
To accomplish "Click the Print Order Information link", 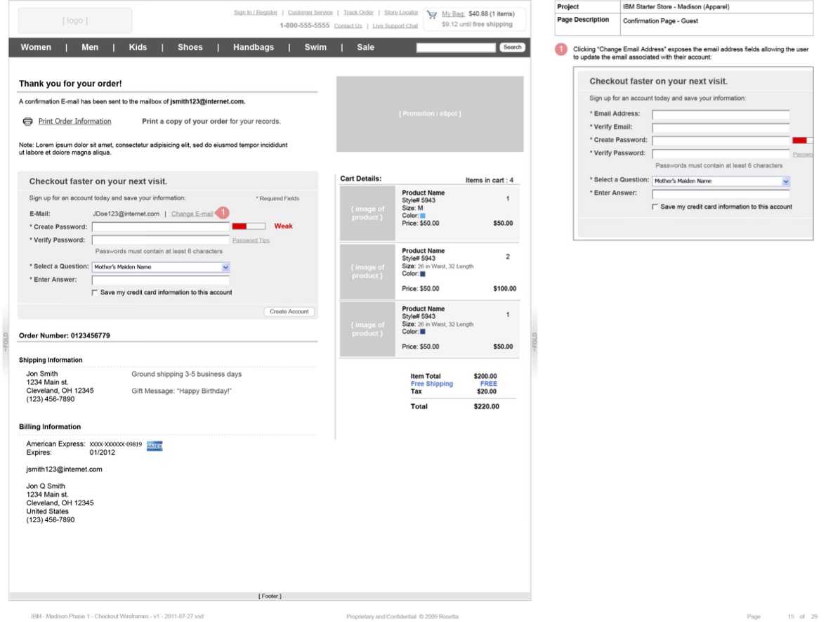I will point(75,122).
